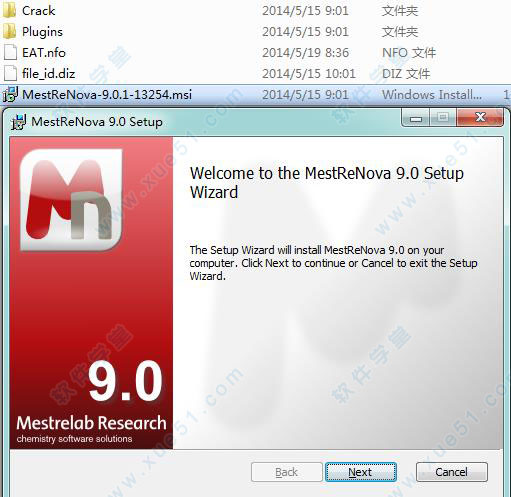
Task: Select the file_id.diz file name
Action: (49, 74)
